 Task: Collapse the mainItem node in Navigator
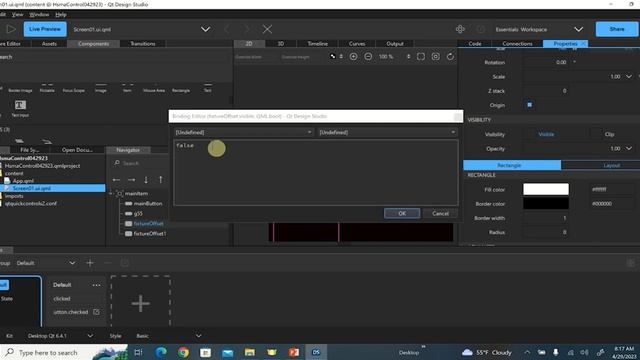[111, 193]
